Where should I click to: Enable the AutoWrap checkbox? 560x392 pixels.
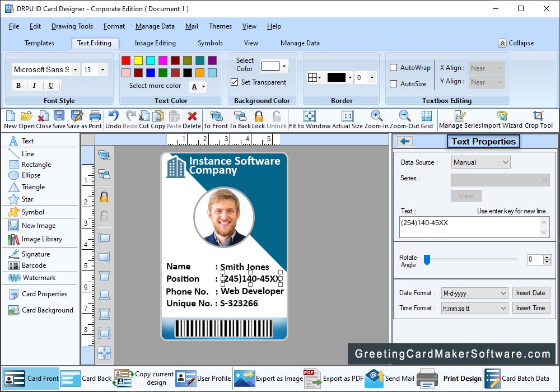pos(393,67)
